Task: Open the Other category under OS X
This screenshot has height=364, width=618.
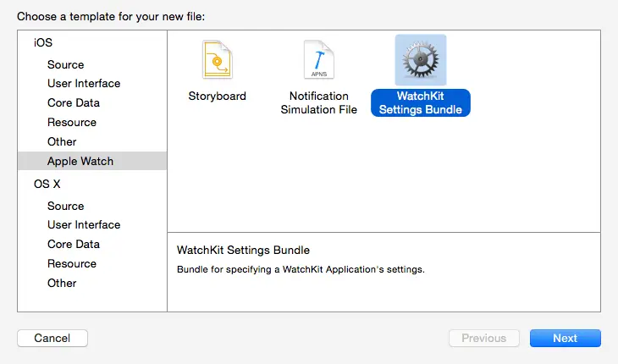Action: [62, 284]
